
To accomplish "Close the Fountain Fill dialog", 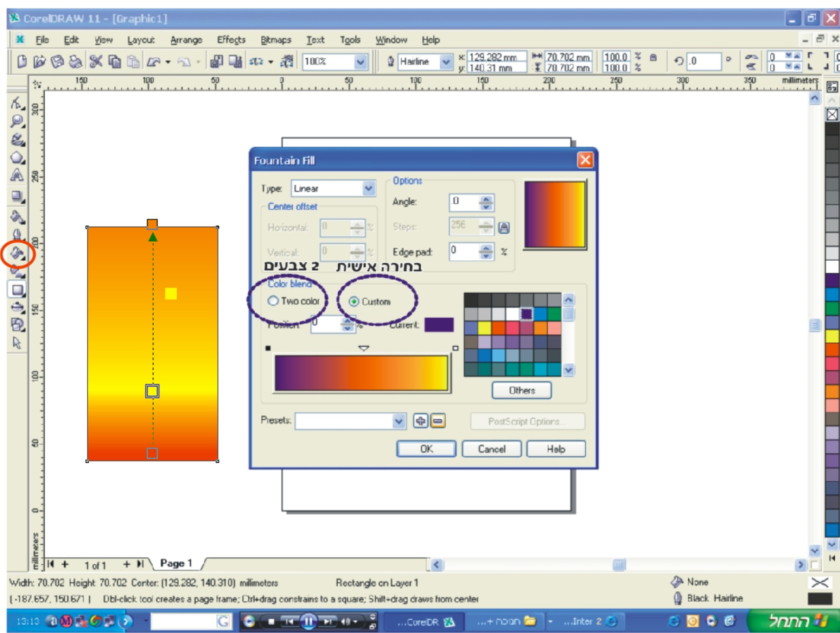I will pos(585,160).
